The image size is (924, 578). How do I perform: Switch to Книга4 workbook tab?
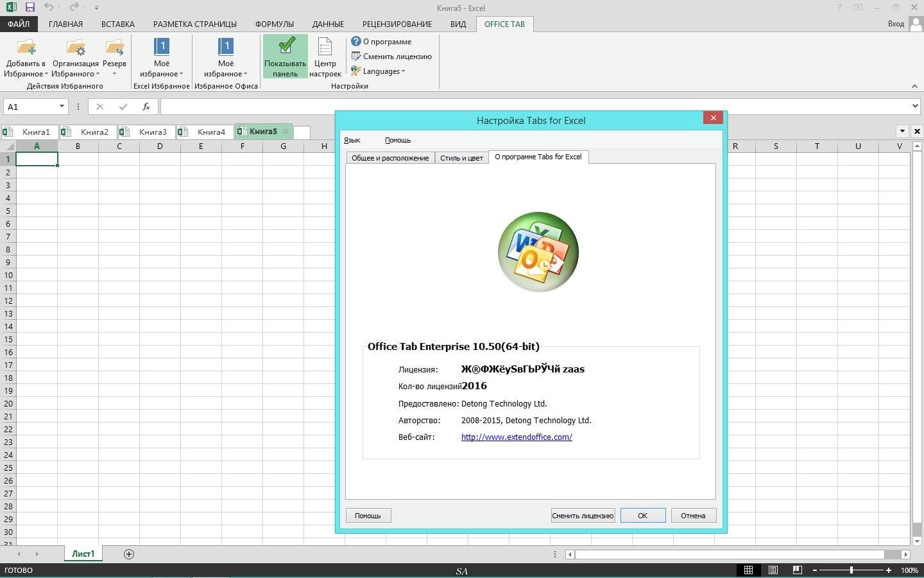205,132
